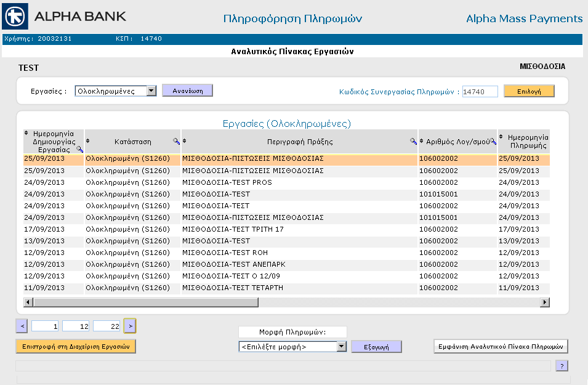The width and height of the screenshot is (588, 385).
Task: Select highlighted row ΜΙΣΘΟΔΟΣΙΑ-ΠΙΣΤΩΣΕΙΣ ΜΙΣΘΟΔΟΣΙΑΣ dated 25/09/2013
Action: 287,159
